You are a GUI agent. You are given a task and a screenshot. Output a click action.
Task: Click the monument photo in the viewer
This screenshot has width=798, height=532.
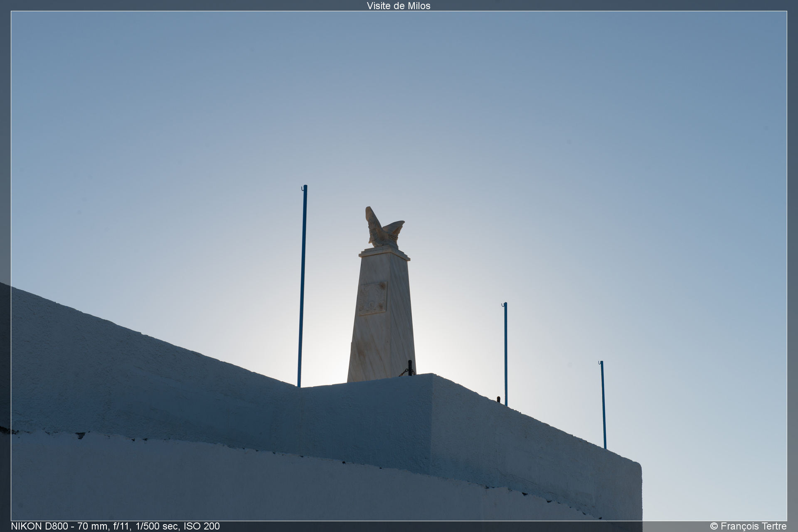tap(399, 266)
